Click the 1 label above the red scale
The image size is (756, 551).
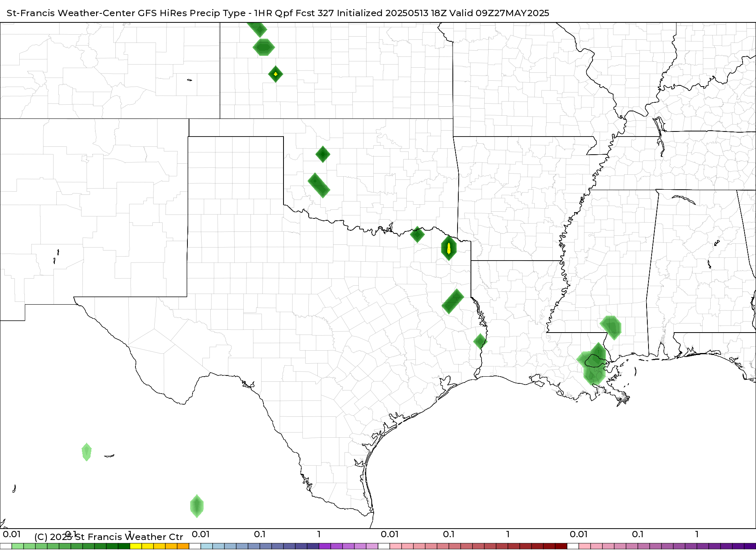[x=508, y=534]
